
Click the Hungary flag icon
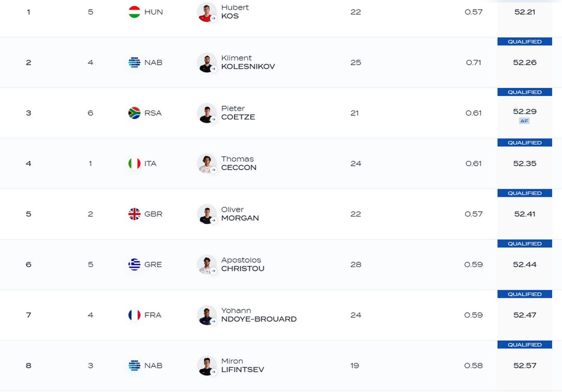[134, 12]
